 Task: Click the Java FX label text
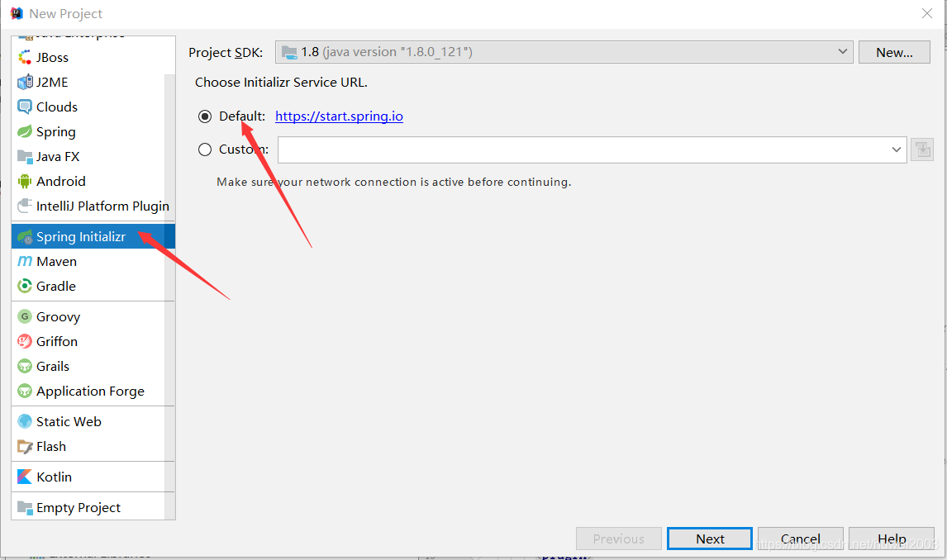pyautogui.click(x=58, y=156)
